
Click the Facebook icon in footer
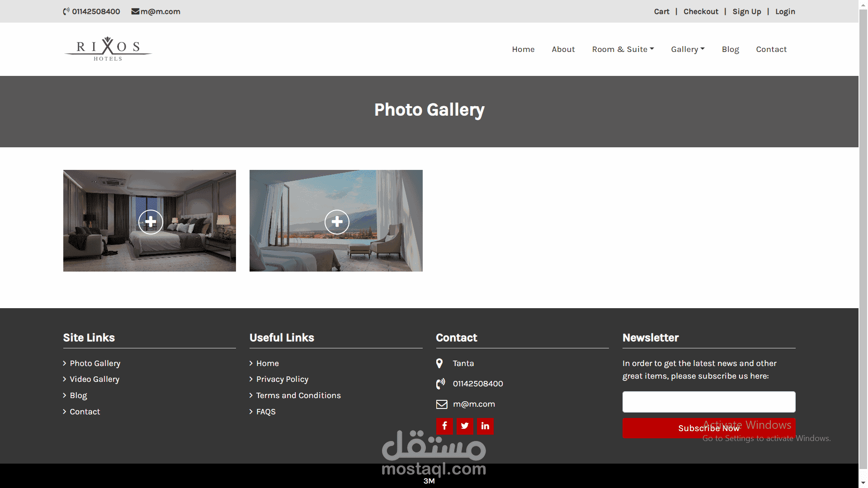pyautogui.click(x=444, y=426)
